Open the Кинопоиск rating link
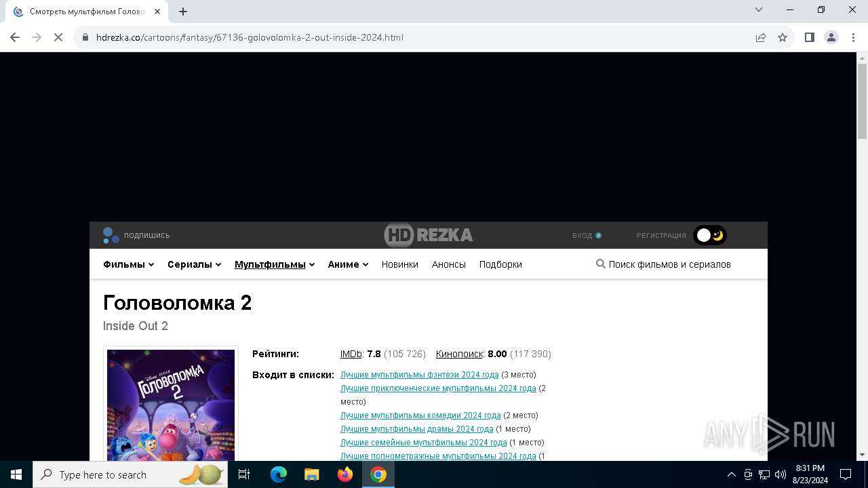The image size is (868, 488). click(460, 354)
